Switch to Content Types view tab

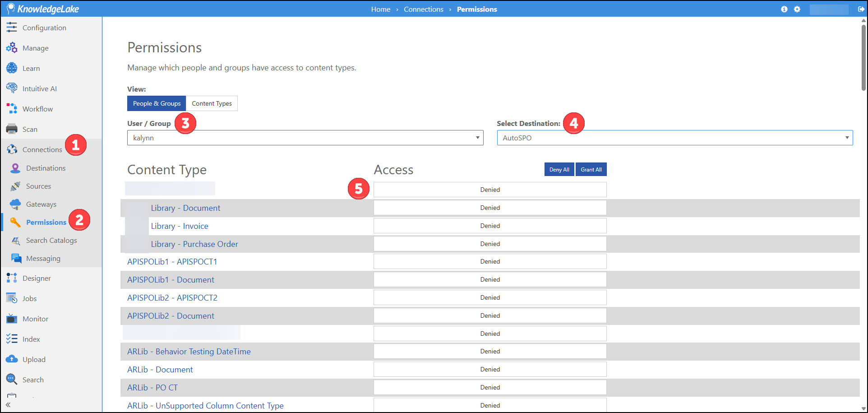pos(212,103)
